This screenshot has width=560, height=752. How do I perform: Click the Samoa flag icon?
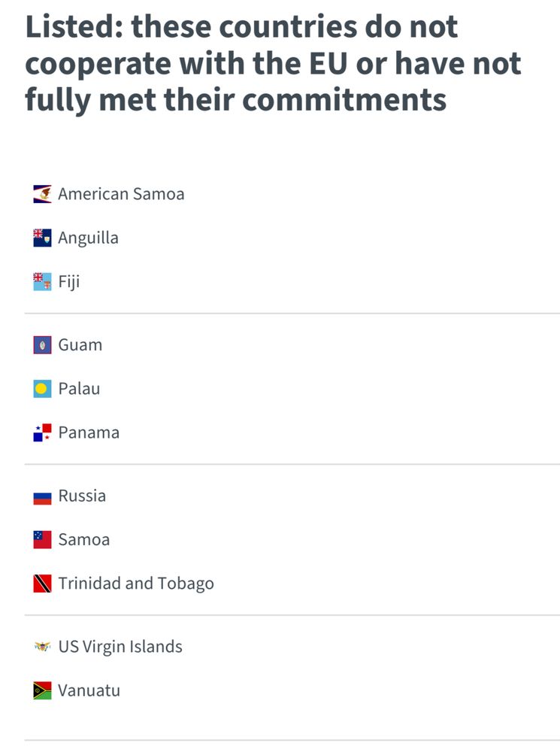(x=42, y=540)
